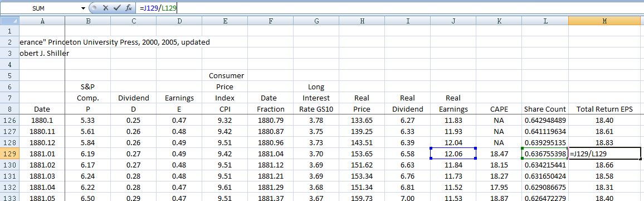Screen dimensions: 644x201
Task: Click Total Return EPS value 18.66
Action: tap(604, 165)
